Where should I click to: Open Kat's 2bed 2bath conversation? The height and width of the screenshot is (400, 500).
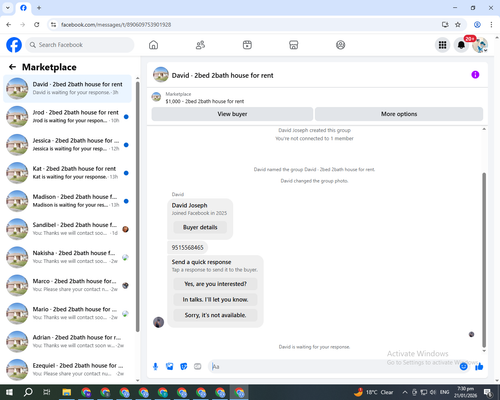pos(67,173)
